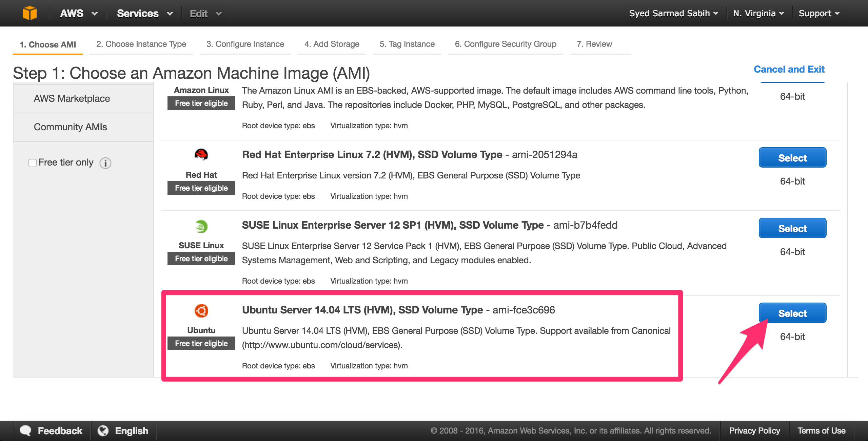Click the Step 1 Choose an AMI heading
The image size is (868, 441).
coord(192,73)
